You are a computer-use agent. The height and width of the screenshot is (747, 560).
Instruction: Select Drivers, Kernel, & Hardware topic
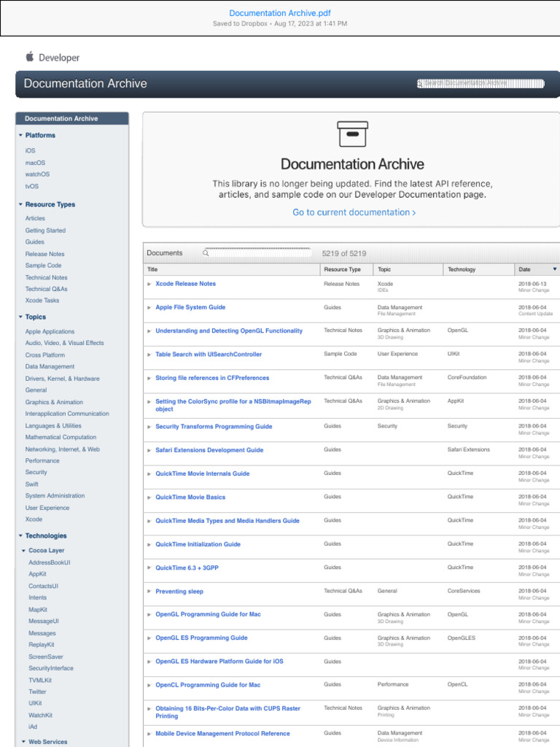(63, 379)
